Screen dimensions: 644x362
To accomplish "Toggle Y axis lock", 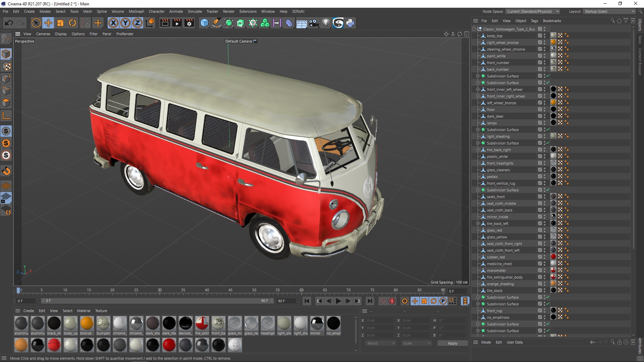I will pyautogui.click(x=125, y=23).
